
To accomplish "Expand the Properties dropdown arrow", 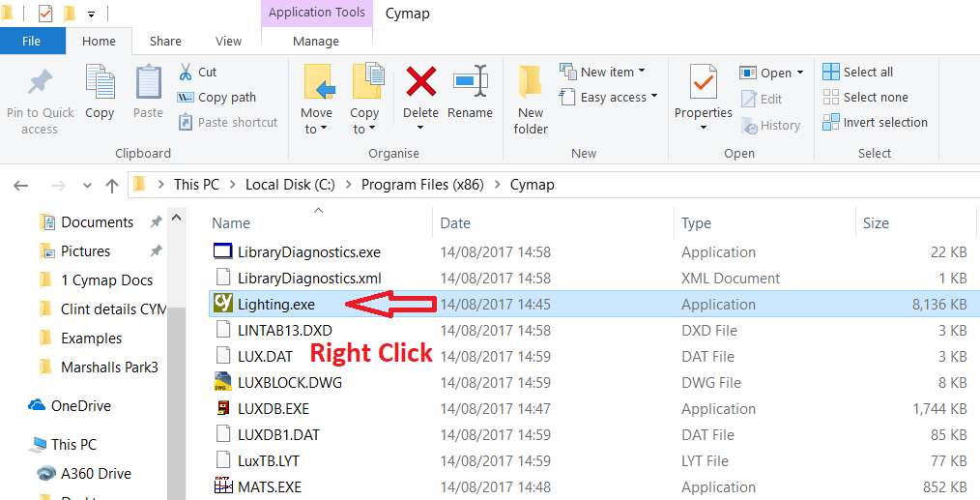I will coord(704,128).
